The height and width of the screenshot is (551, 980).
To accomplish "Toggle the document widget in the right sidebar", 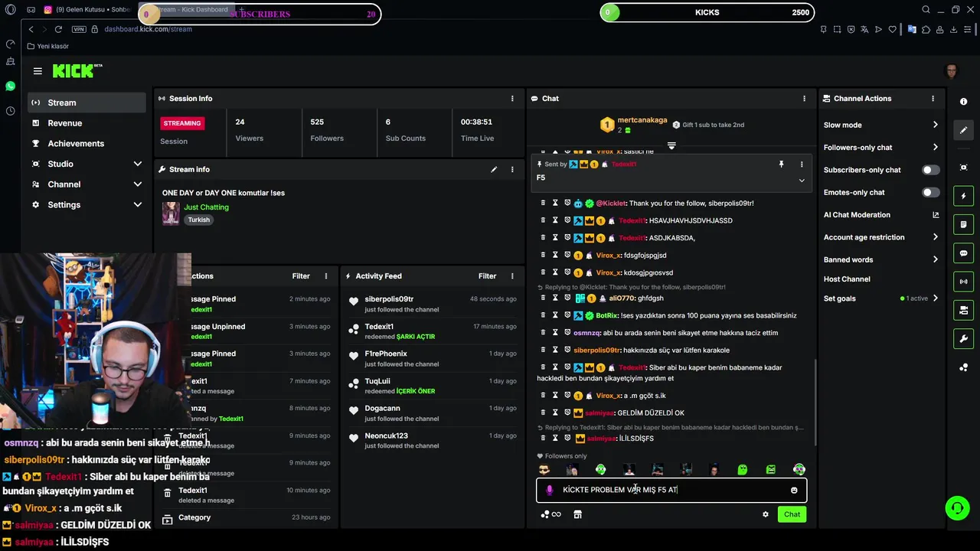I will click(963, 225).
